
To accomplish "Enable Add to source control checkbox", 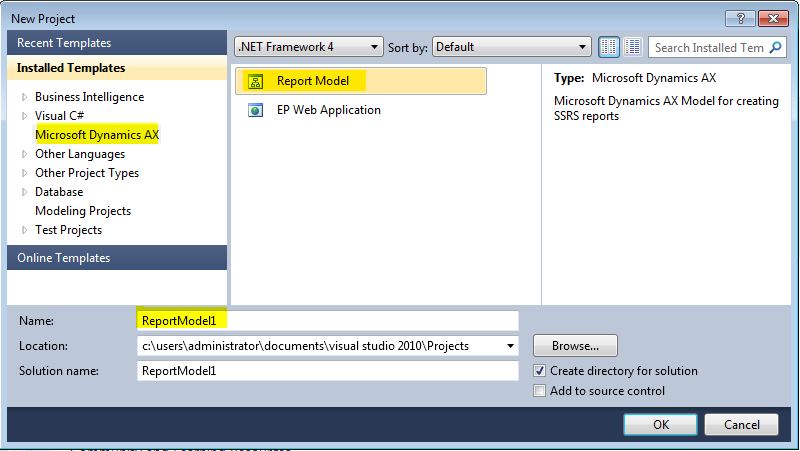I will 539,391.
